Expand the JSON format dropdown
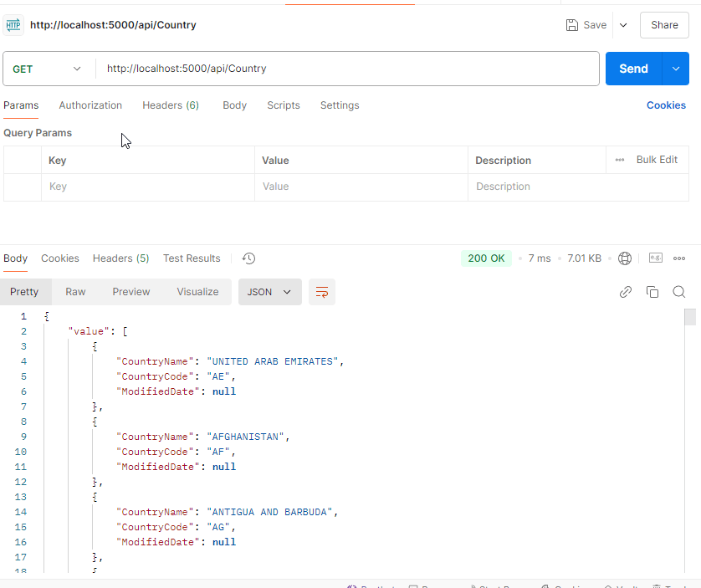 point(269,292)
